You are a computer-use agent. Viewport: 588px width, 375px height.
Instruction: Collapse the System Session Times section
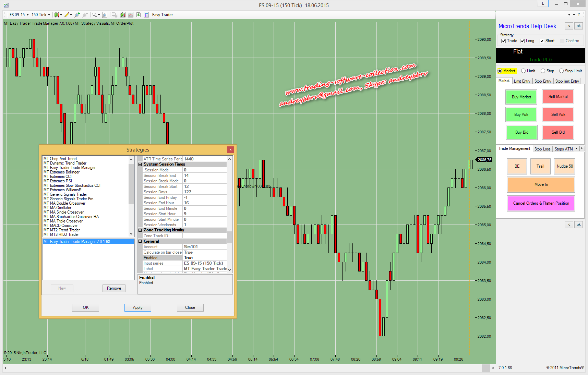click(140, 165)
